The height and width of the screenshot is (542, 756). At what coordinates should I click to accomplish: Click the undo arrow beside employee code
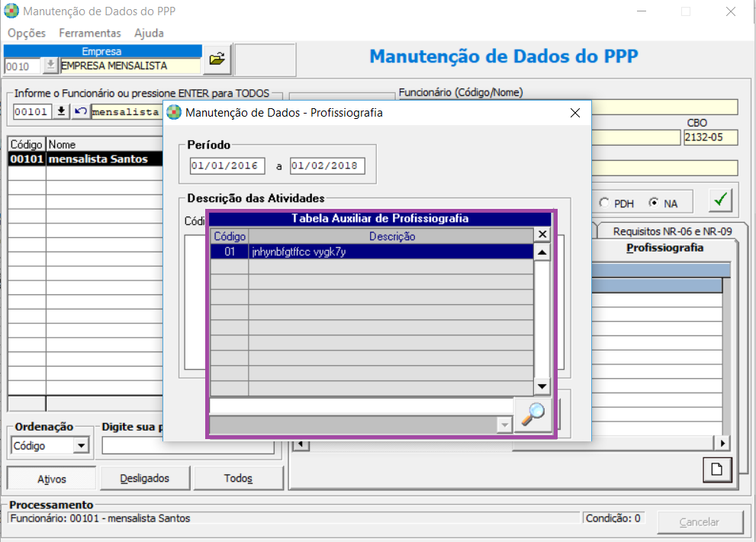(x=81, y=112)
